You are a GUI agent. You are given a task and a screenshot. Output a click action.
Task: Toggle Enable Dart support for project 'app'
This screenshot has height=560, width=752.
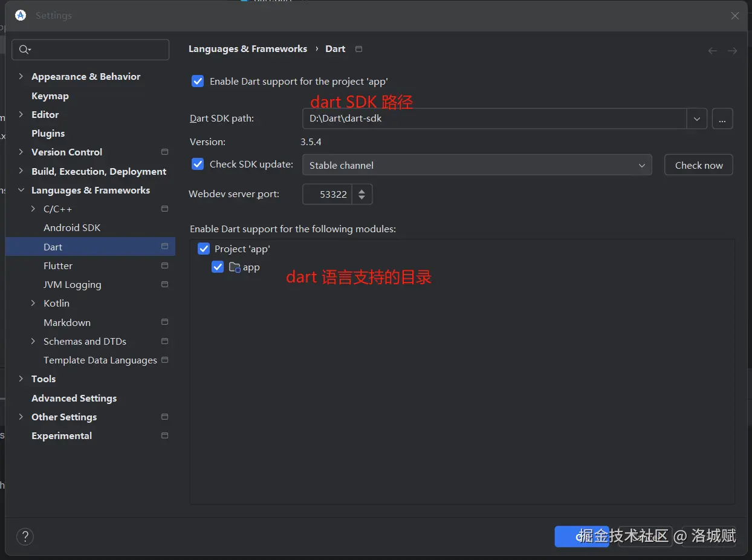(198, 81)
